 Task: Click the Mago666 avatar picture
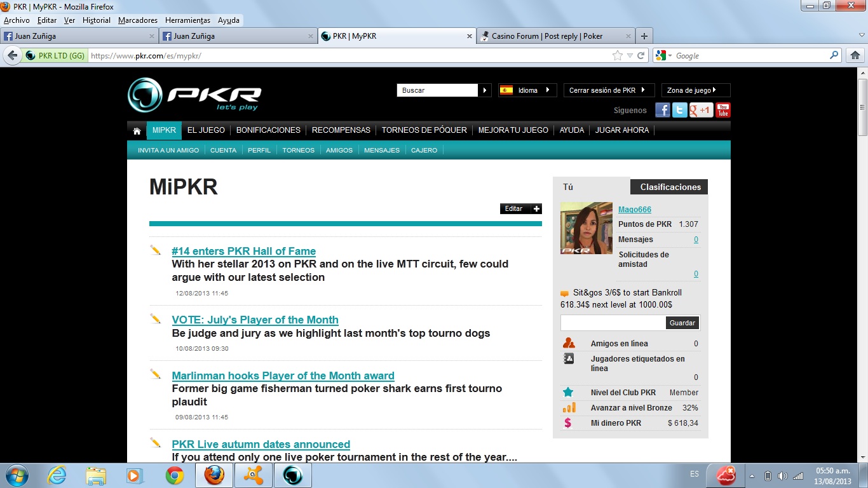tap(587, 228)
